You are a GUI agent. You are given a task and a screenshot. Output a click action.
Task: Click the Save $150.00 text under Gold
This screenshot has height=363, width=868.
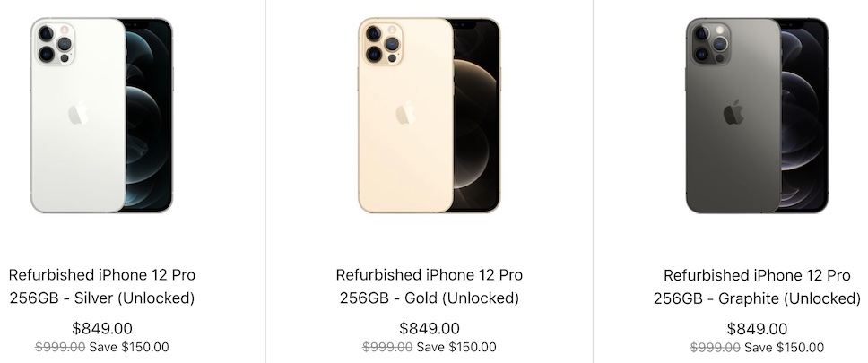pos(456,348)
